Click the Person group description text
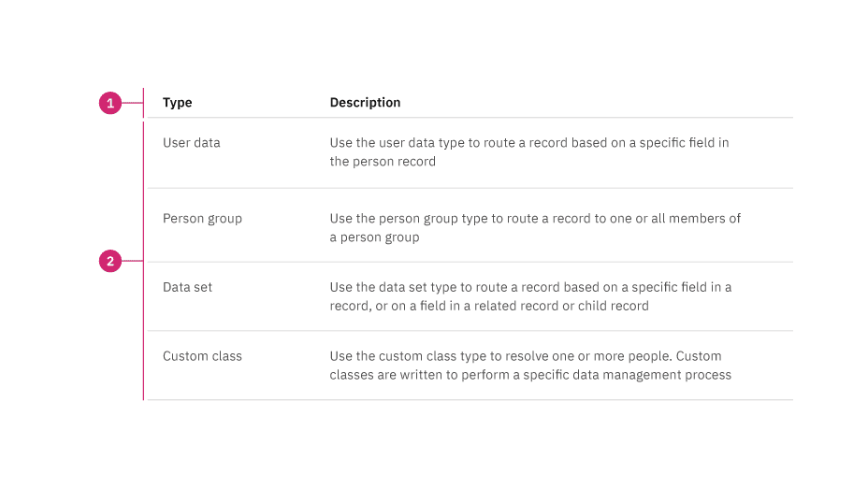This screenshot has width=868, height=488. click(534, 228)
